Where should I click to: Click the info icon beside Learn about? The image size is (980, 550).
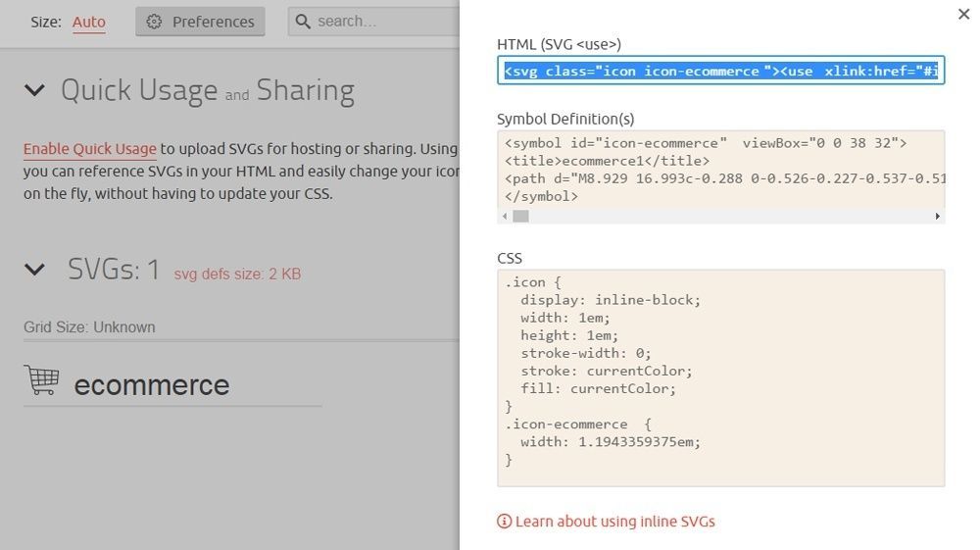tap(504, 522)
